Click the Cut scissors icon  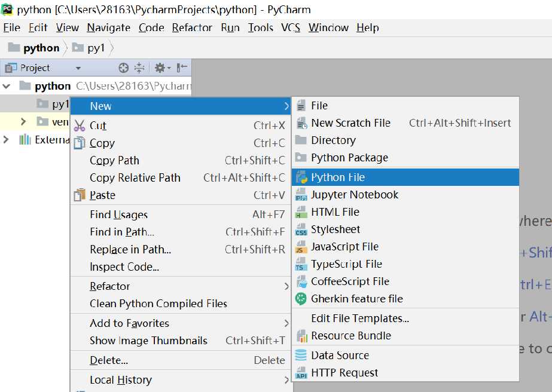[x=80, y=125]
